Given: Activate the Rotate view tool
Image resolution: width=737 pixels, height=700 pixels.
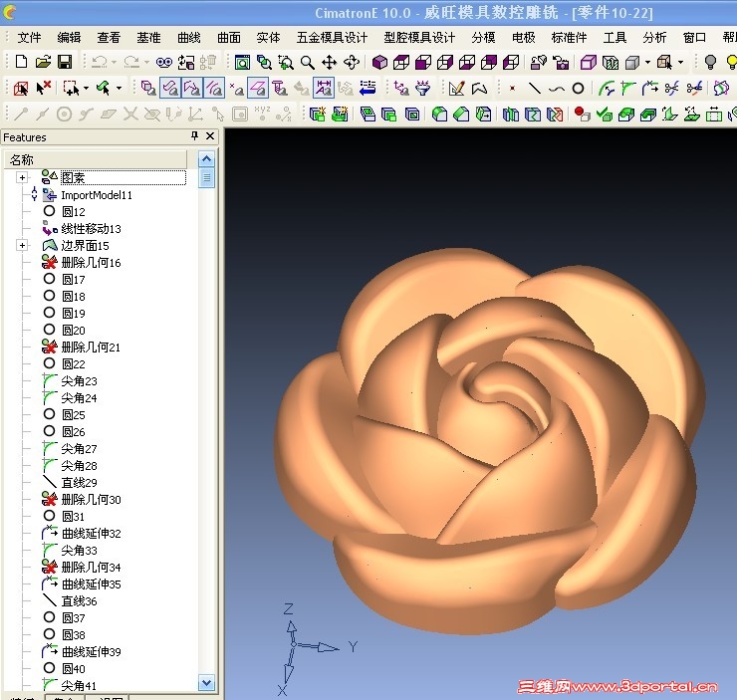Looking at the screenshot, I should 352,62.
